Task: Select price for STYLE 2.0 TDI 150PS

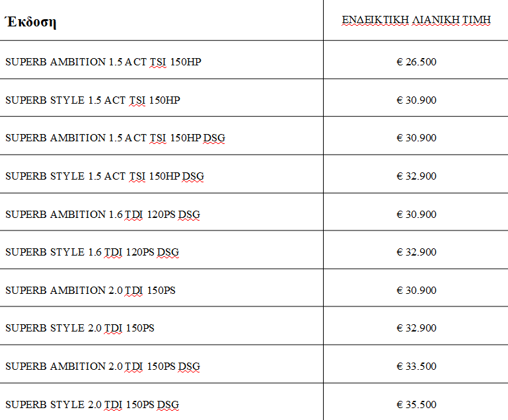Action: click(417, 328)
